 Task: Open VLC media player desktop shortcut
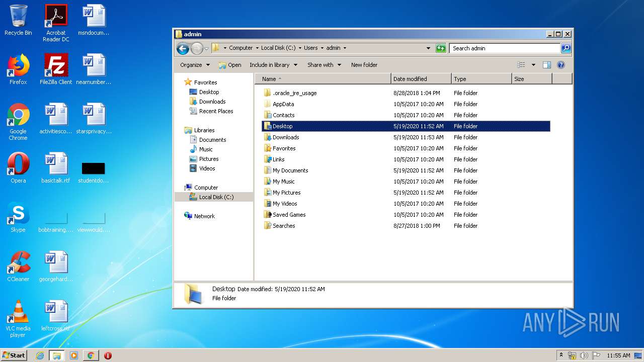pyautogui.click(x=18, y=319)
